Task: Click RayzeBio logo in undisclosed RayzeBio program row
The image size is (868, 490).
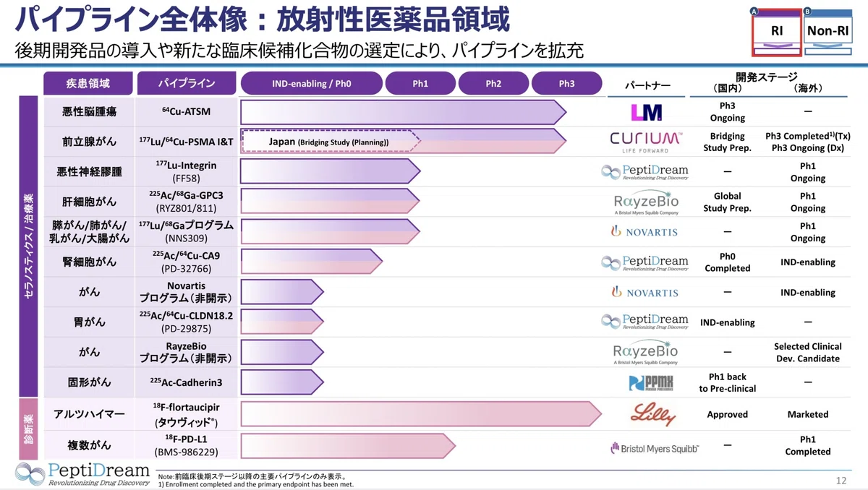Action: pyautogui.click(x=645, y=353)
